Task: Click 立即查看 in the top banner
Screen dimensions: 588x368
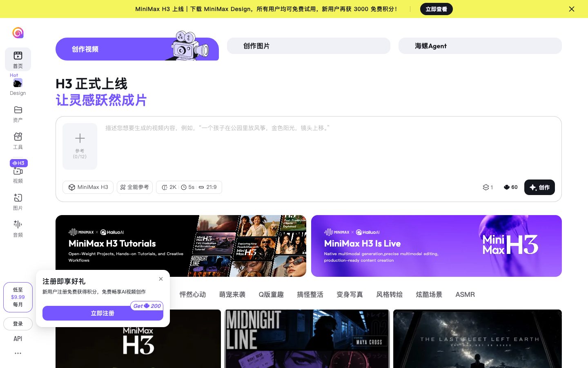Action: coord(437,9)
